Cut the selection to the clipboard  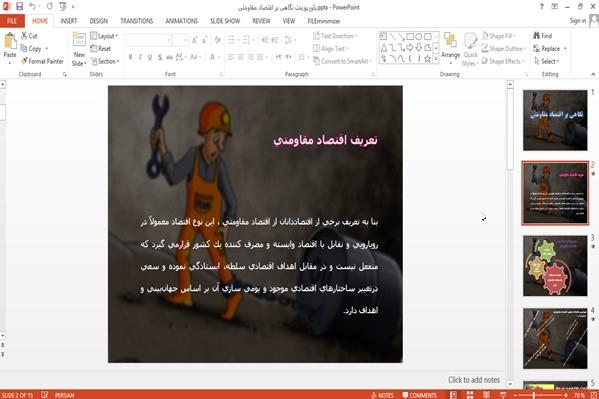[x=29, y=36]
